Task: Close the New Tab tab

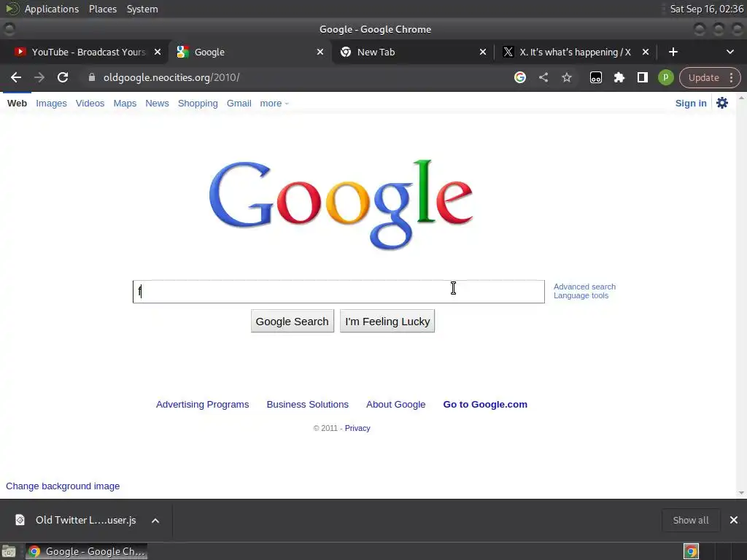Action: (483, 52)
